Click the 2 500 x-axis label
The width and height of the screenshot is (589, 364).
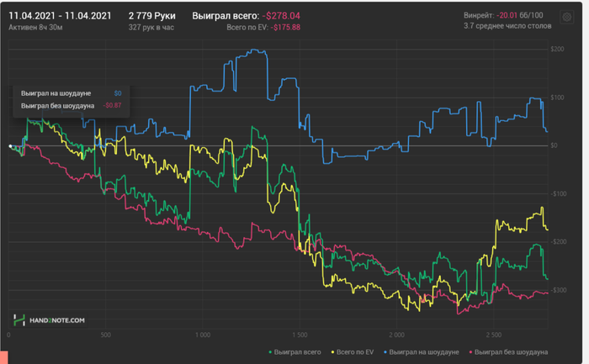click(493, 335)
